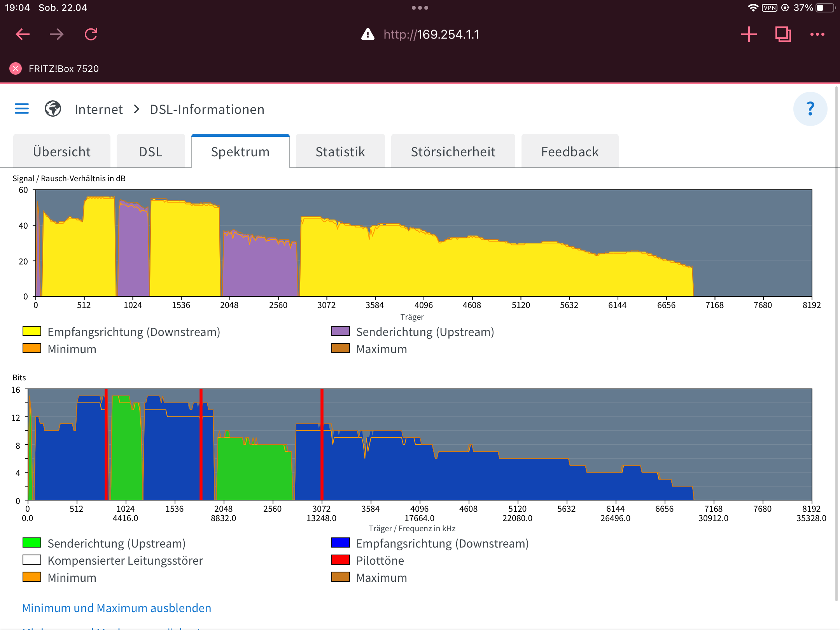The width and height of the screenshot is (840, 630).
Task: Click the red Pilottöne legend swatch
Action: (340, 560)
